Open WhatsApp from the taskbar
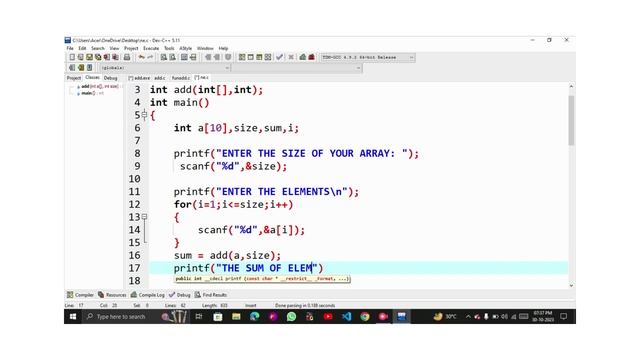640x360 pixels. point(291,316)
